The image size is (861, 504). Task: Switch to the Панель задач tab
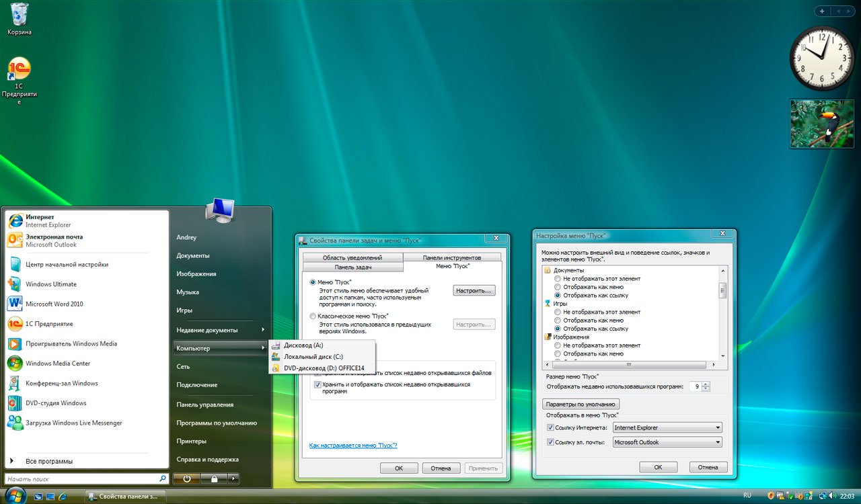pyautogui.click(x=352, y=267)
